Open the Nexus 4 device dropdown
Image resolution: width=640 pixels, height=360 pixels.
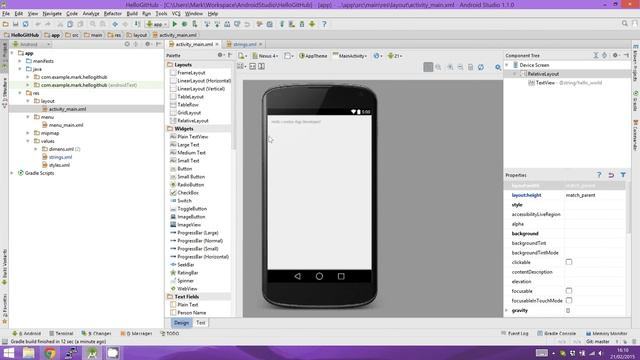point(265,56)
